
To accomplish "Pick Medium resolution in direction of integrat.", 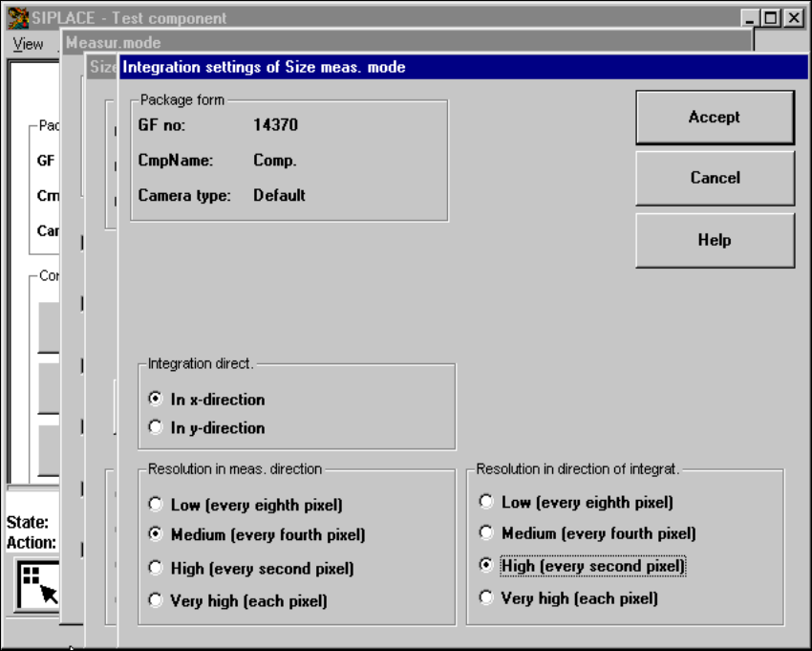I will coord(487,533).
